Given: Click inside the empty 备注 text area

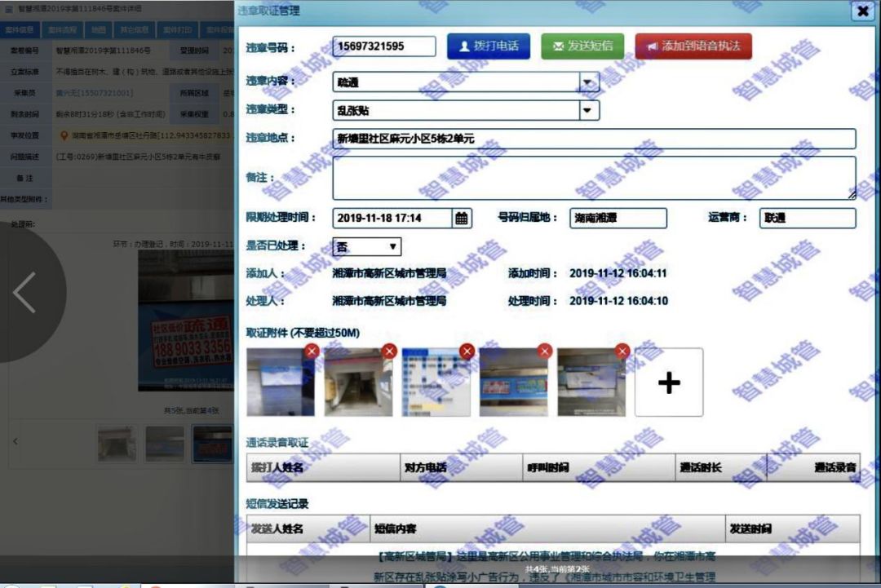Looking at the screenshot, I should (x=594, y=178).
